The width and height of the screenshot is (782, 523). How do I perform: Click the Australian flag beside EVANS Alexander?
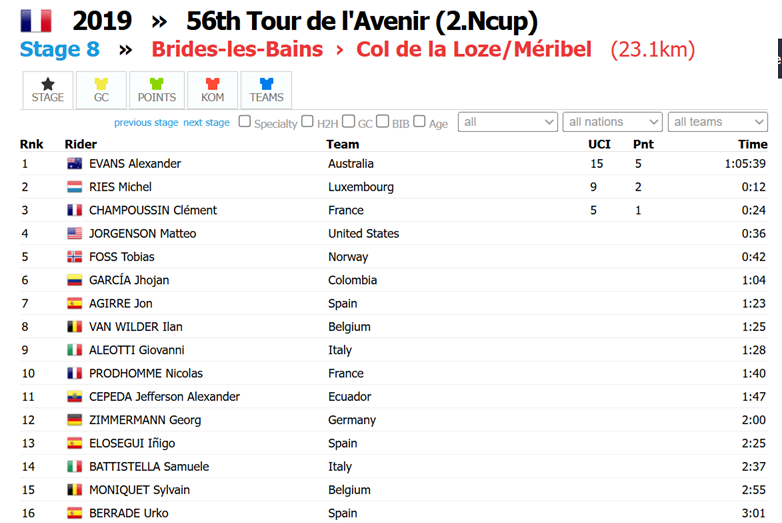(74, 164)
